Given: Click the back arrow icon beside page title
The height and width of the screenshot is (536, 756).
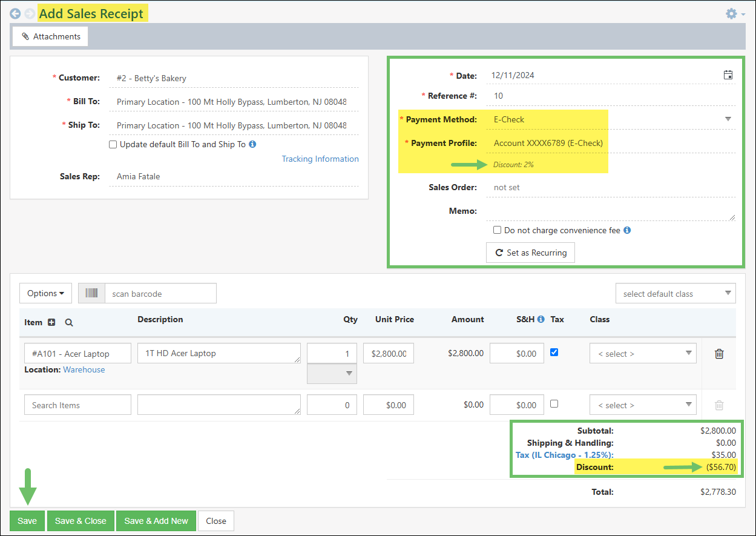Looking at the screenshot, I should [x=15, y=13].
